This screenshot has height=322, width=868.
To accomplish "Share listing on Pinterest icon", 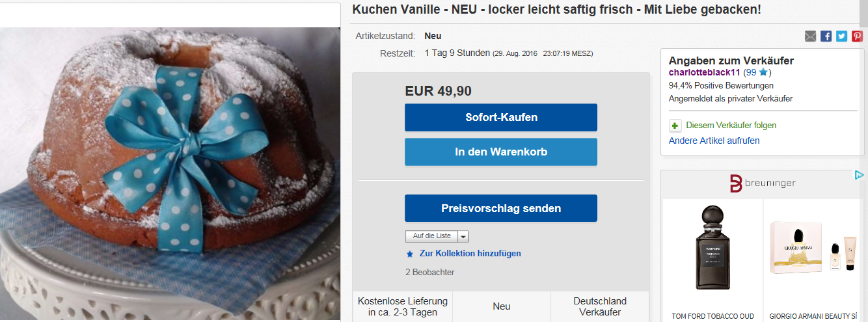I will [857, 36].
